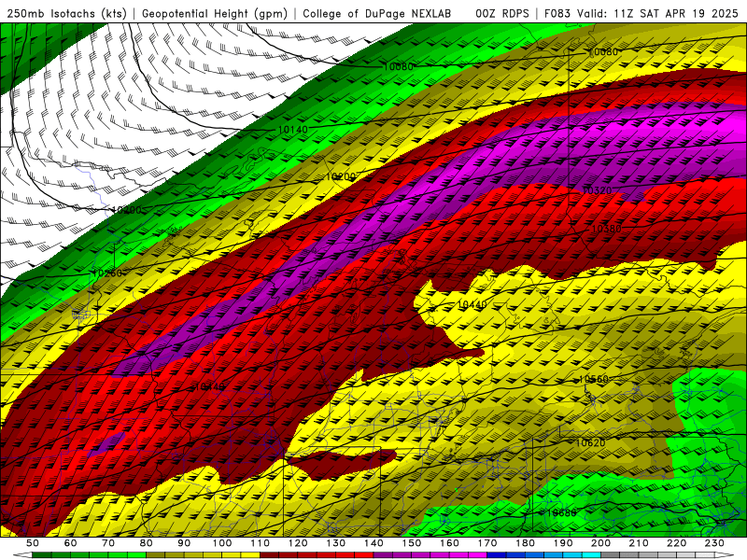Click the 10620 height contour label

(x=590, y=442)
